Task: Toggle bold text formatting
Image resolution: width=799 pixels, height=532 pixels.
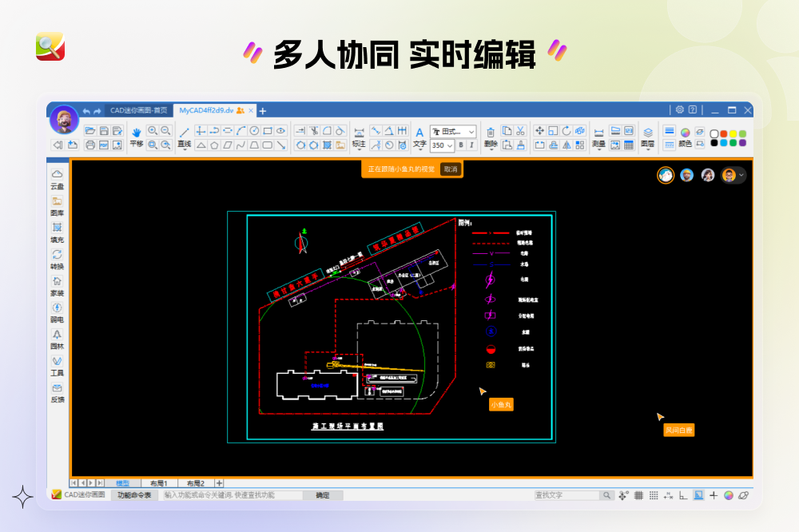Action: pos(460,146)
